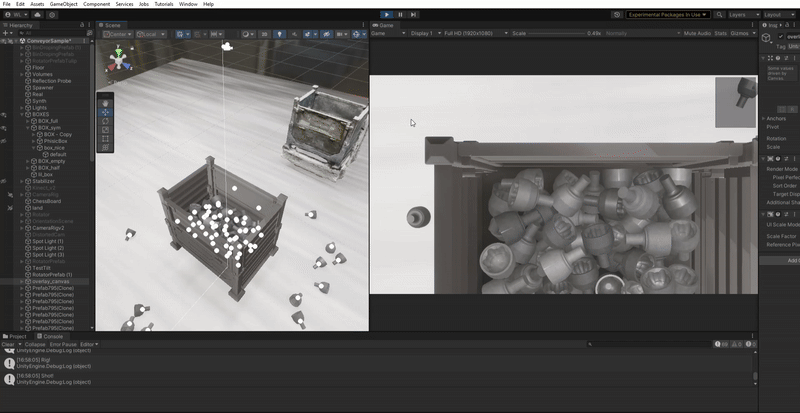Click the Experimental Packages In Use button
Image resolution: width=800 pixels, height=413 pixels.
tap(668, 15)
